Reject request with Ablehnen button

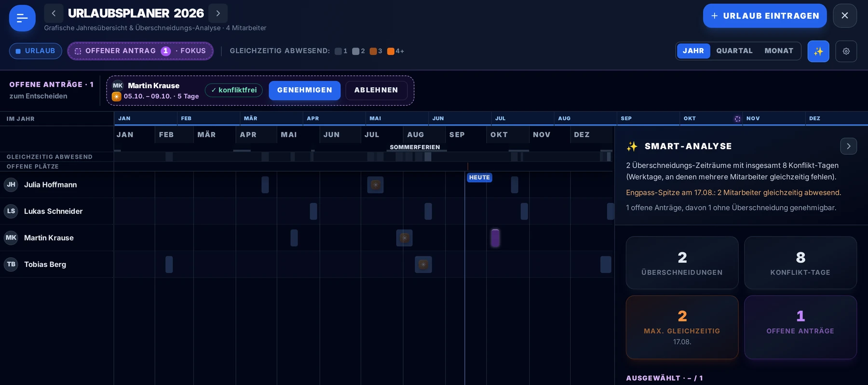coord(376,90)
